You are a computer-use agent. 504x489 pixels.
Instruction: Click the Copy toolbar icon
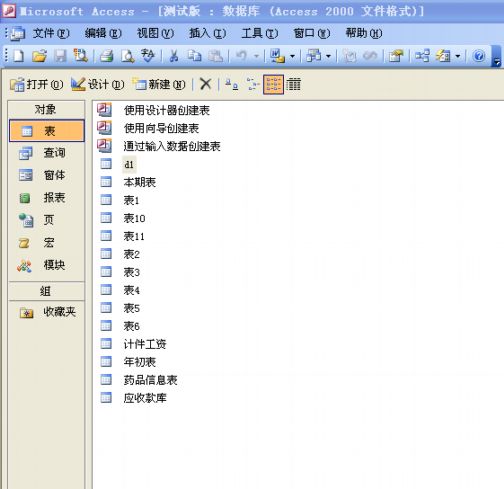point(194,56)
